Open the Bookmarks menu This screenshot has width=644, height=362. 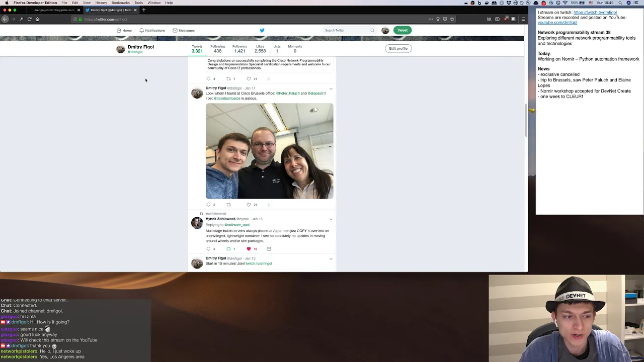(120, 3)
